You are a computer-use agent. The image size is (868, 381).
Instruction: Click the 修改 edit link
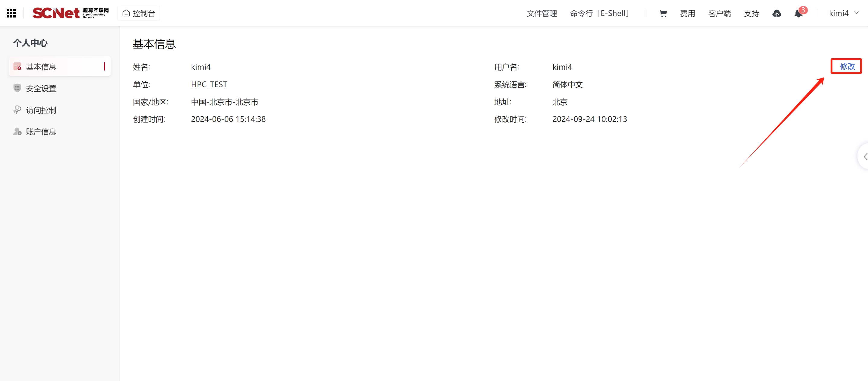847,66
